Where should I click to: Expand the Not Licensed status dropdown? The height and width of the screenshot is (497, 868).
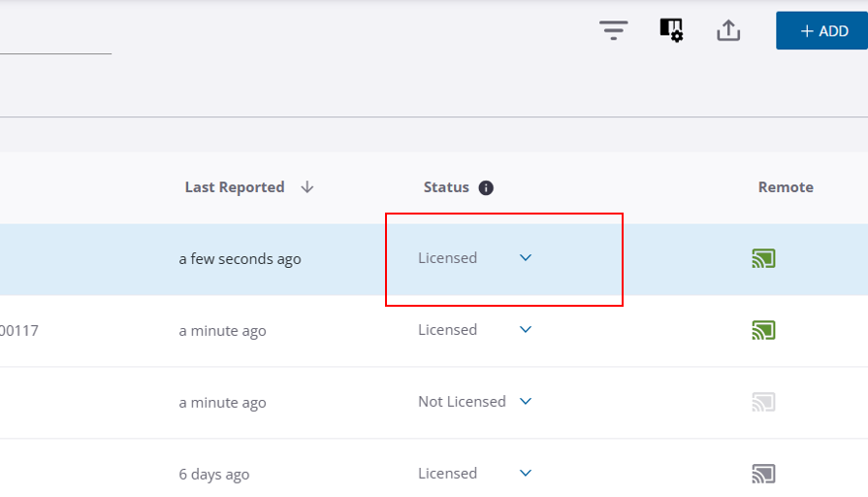tap(526, 402)
